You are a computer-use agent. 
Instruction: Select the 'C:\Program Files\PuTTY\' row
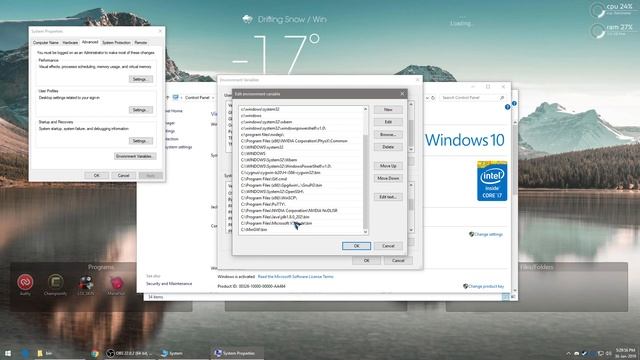tap(301, 204)
